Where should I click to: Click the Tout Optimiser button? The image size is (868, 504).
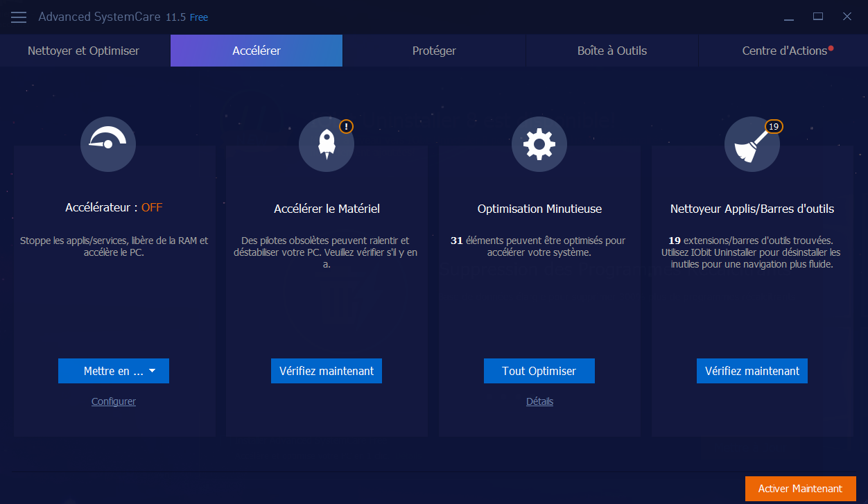(x=539, y=371)
